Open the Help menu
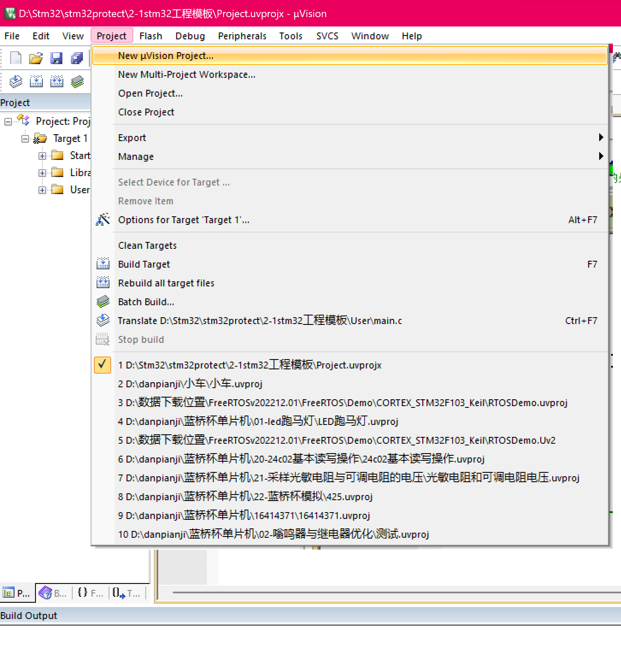Screen dimensions: 621x672 412,36
